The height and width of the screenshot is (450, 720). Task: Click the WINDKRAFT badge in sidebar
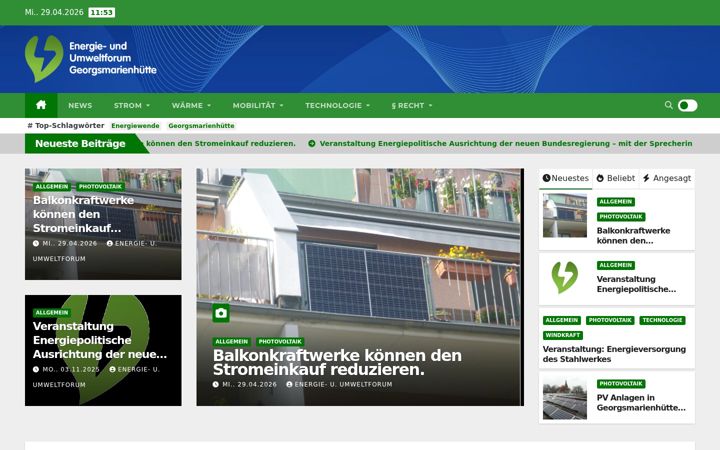point(562,335)
